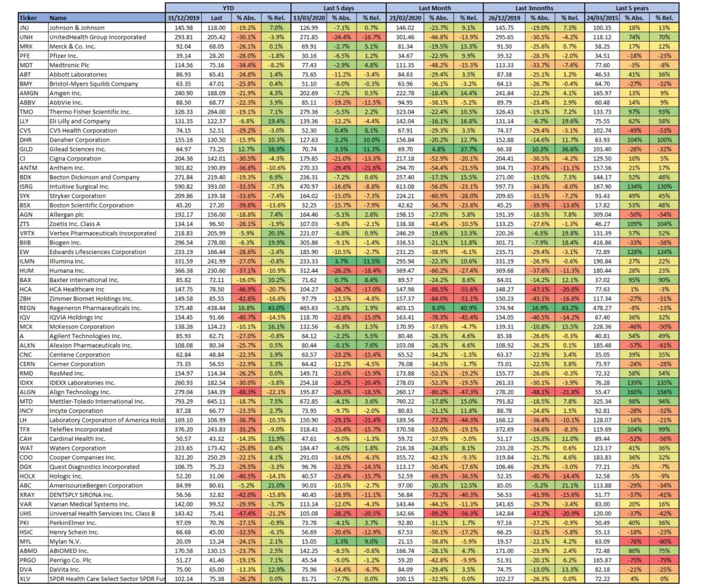Select the ANTM ticker cell
This screenshot has height=588, width=701.
[33, 168]
